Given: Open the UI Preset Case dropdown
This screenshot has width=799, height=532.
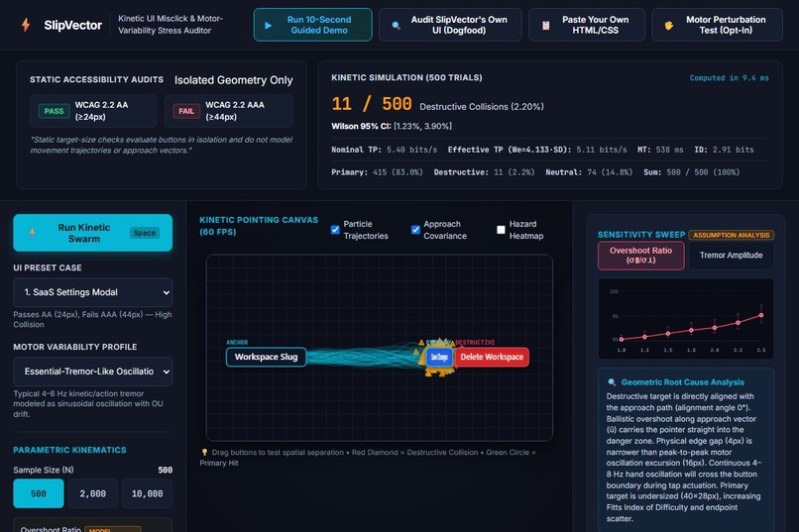Looking at the screenshot, I should pos(93,292).
